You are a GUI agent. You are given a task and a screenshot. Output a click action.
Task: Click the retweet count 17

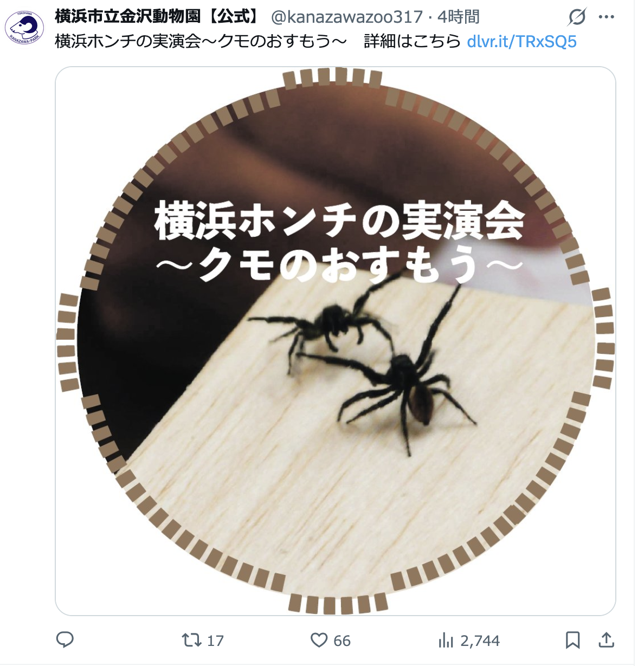click(215, 641)
